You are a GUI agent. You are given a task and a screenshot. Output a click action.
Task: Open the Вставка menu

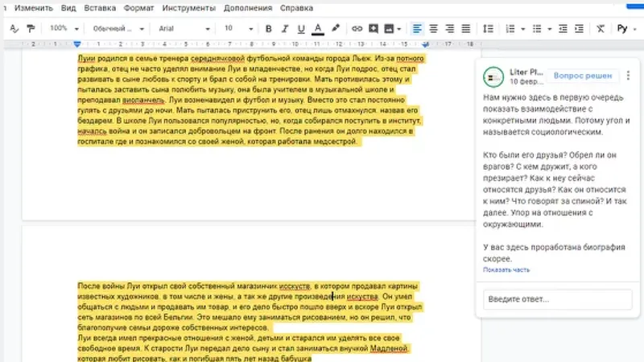(100, 8)
